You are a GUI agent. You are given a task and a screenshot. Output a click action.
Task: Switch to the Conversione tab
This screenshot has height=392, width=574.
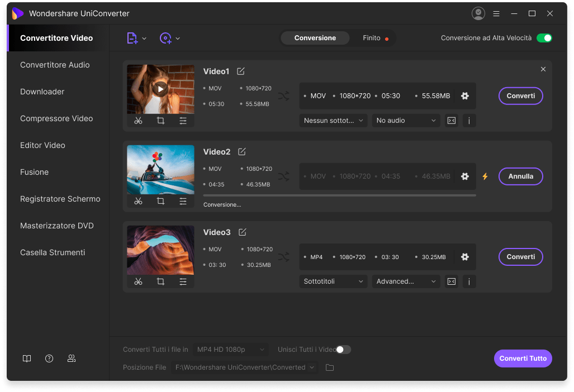coord(315,38)
